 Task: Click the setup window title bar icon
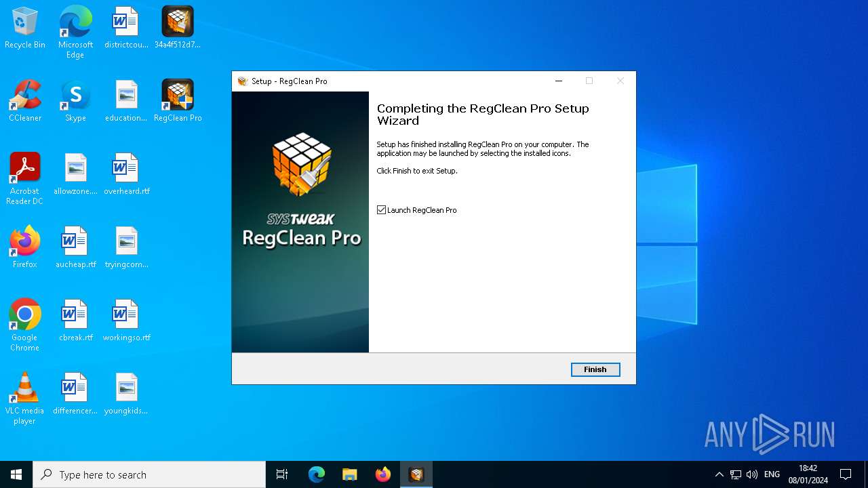(243, 81)
